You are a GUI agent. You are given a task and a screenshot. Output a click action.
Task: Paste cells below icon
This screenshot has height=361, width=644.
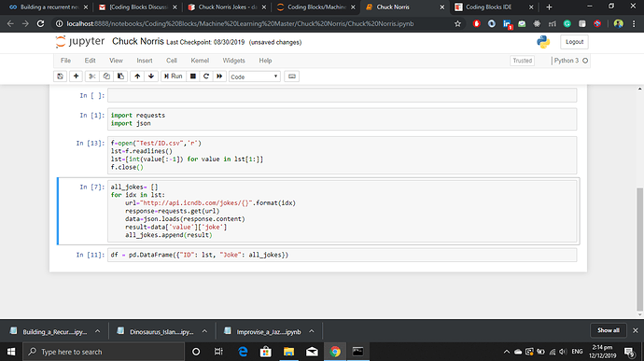point(120,76)
